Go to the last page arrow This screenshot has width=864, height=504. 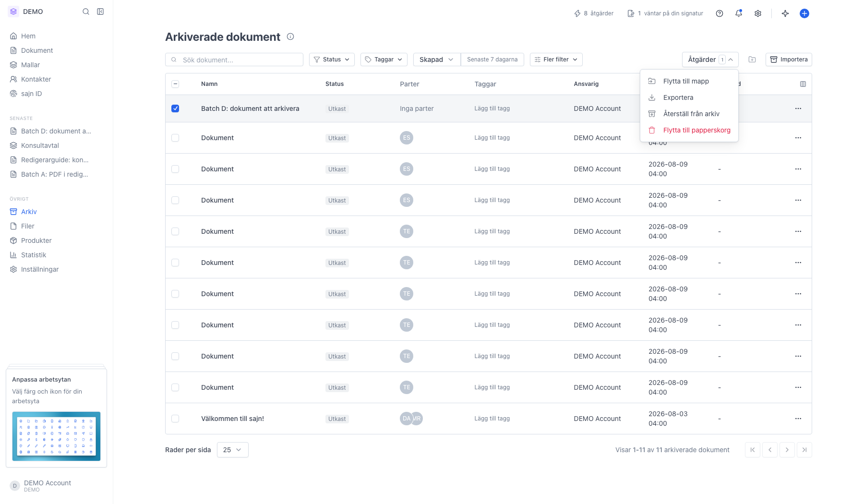(x=804, y=450)
